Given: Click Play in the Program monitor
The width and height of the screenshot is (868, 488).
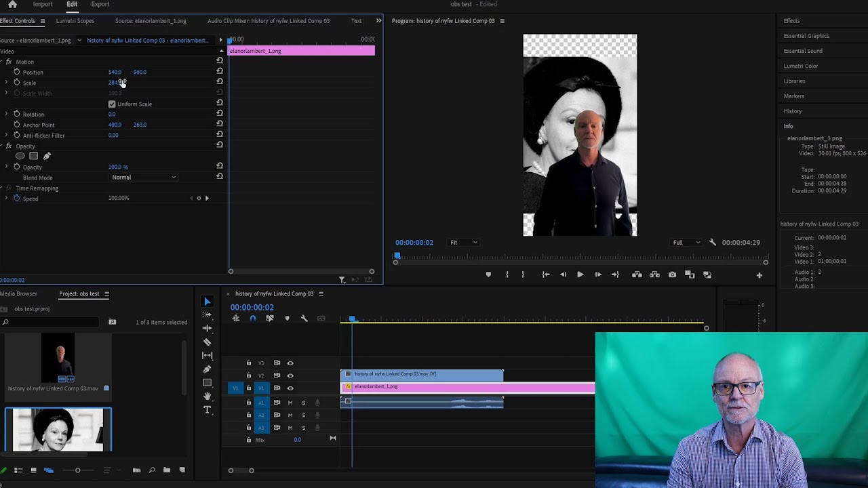Looking at the screenshot, I should (x=580, y=274).
